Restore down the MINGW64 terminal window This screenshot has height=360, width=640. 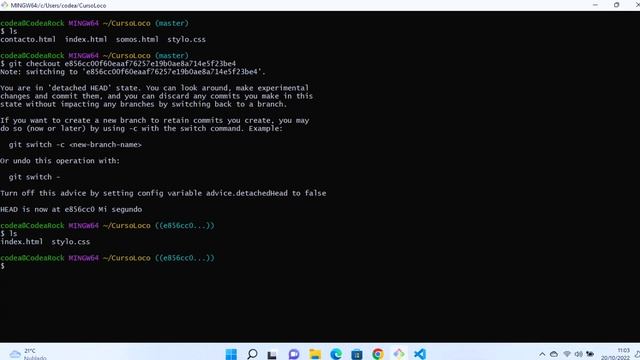tap(616, 5)
